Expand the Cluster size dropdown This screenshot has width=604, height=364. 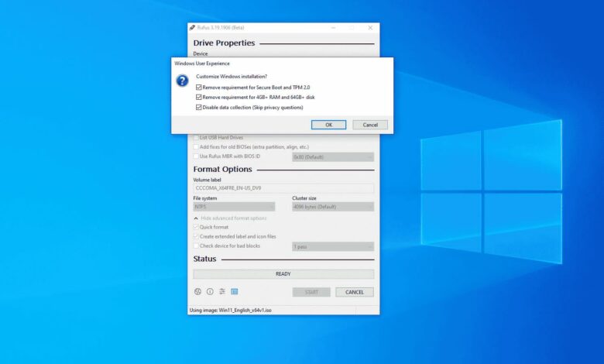pos(333,207)
